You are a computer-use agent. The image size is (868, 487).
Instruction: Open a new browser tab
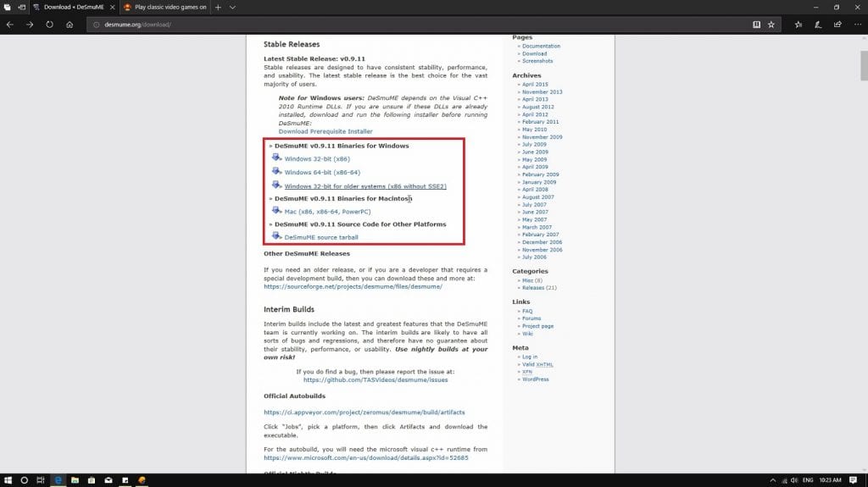click(x=218, y=7)
